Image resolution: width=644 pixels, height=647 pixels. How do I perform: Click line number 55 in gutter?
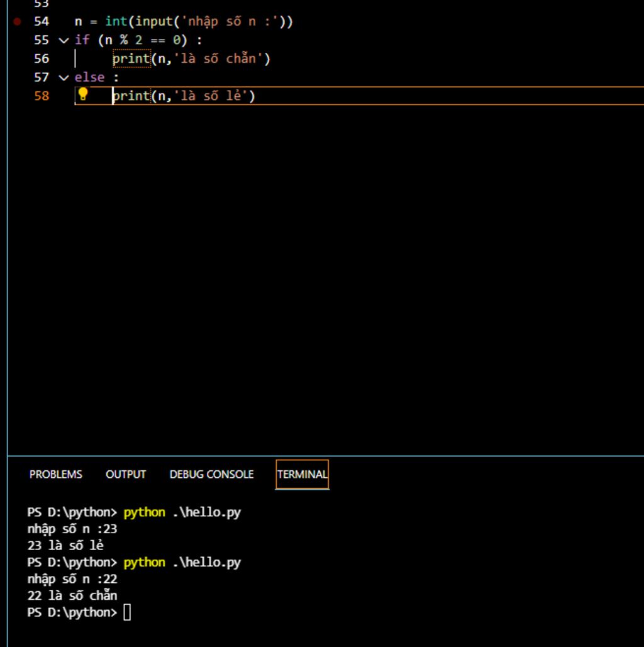(42, 40)
